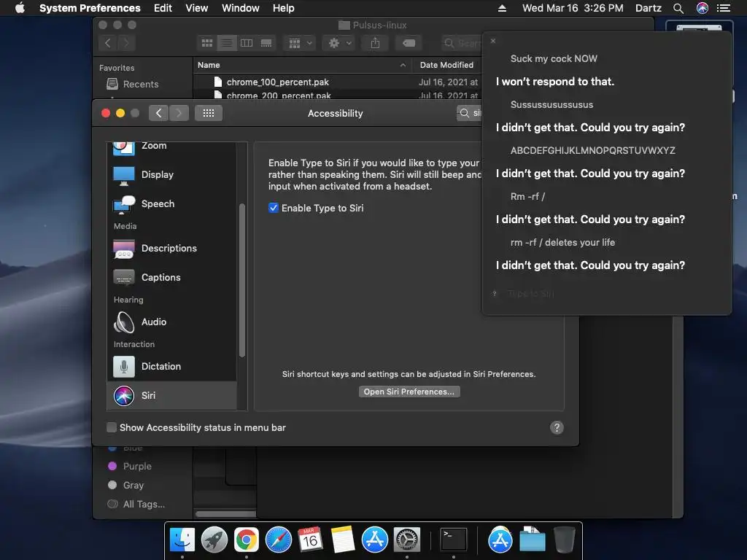747x560 pixels.
Task: Click the Finder share button
Action: coord(376,43)
